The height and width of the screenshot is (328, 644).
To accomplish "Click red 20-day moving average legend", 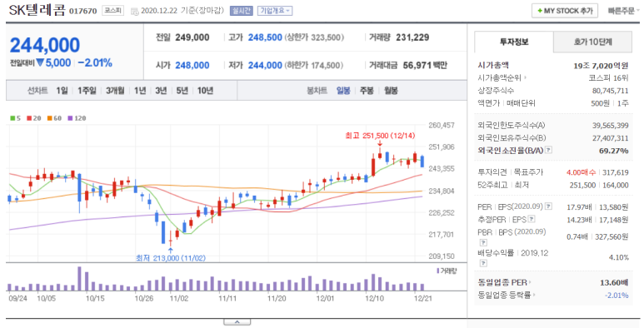I will click(33, 118).
